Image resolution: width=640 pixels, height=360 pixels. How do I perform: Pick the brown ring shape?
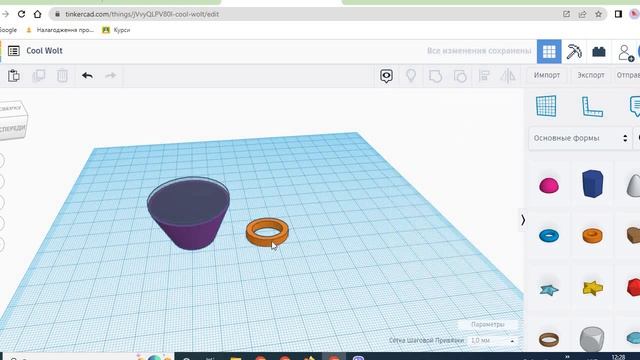click(549, 339)
